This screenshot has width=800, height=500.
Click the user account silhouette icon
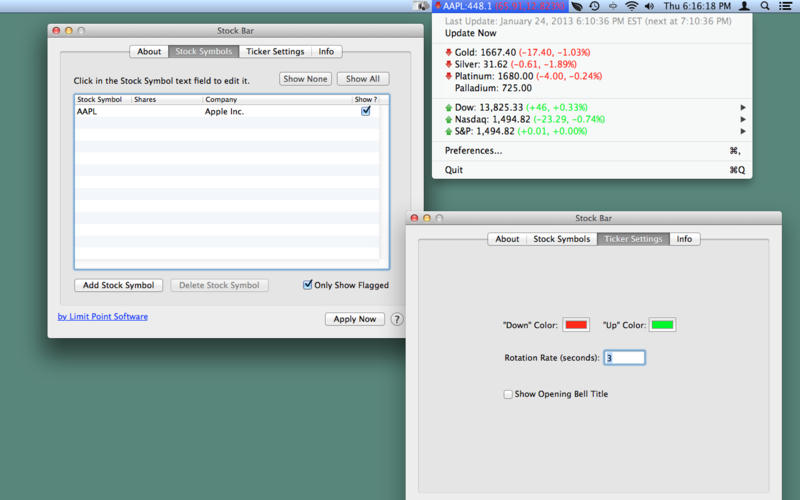pos(744,6)
